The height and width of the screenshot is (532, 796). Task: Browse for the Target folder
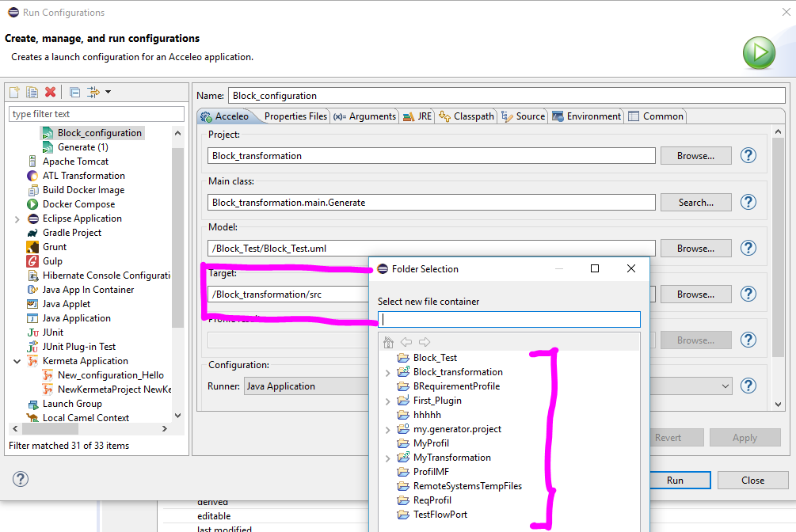[695, 294]
